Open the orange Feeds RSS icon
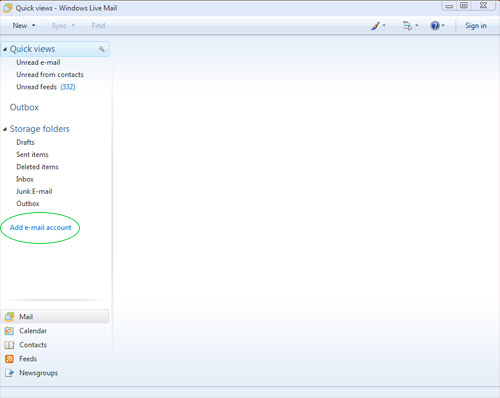 click(x=9, y=359)
